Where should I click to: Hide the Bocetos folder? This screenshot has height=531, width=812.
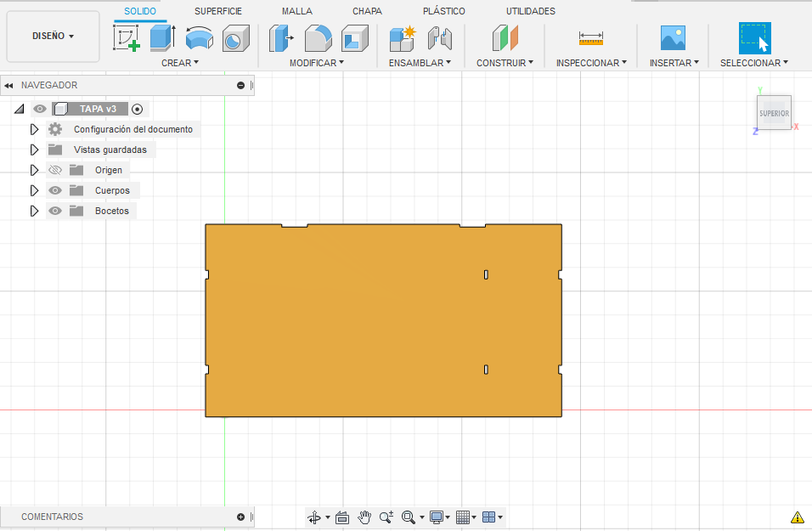[x=55, y=211]
